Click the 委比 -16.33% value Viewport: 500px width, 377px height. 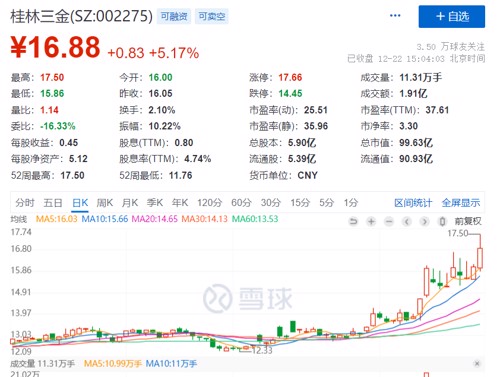pos(58,126)
